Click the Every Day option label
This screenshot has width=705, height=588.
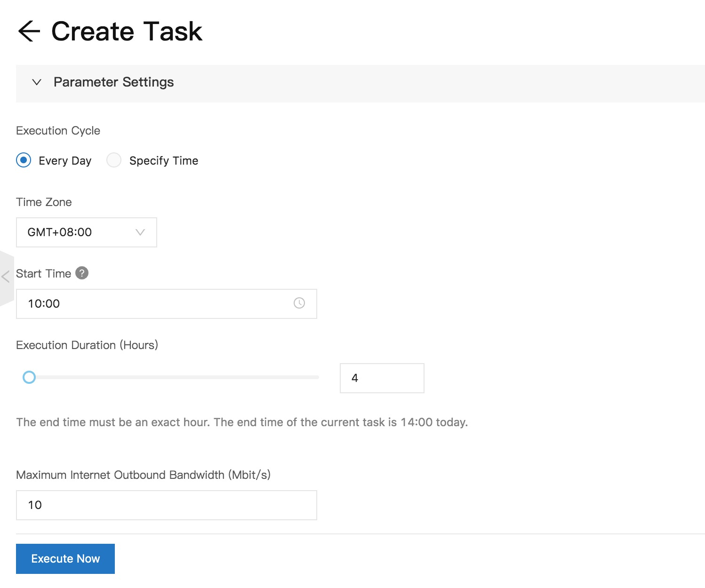(65, 161)
